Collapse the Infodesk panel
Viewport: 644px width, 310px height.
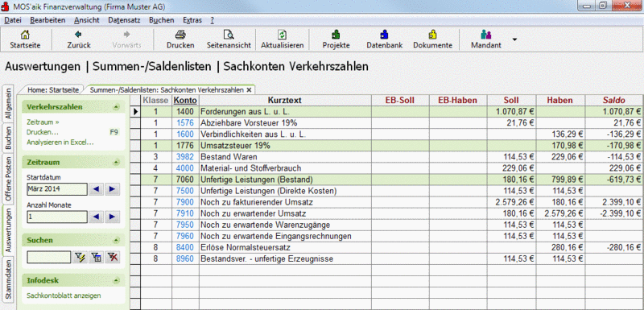coord(116,281)
